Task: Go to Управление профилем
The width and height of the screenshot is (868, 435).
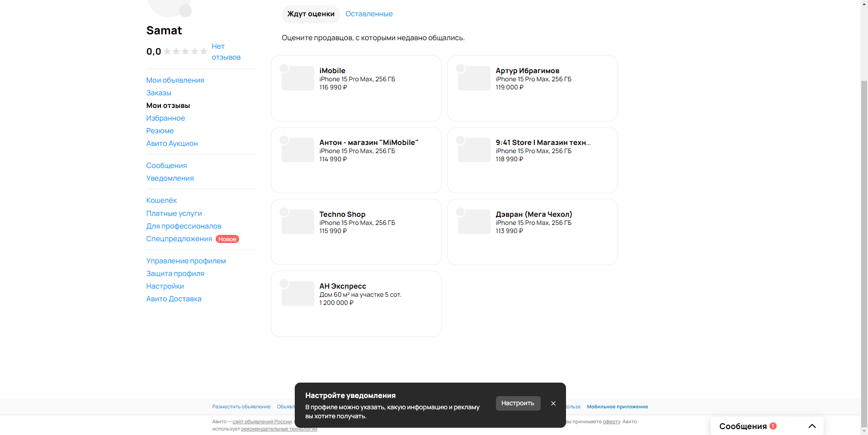Action: [x=186, y=261]
